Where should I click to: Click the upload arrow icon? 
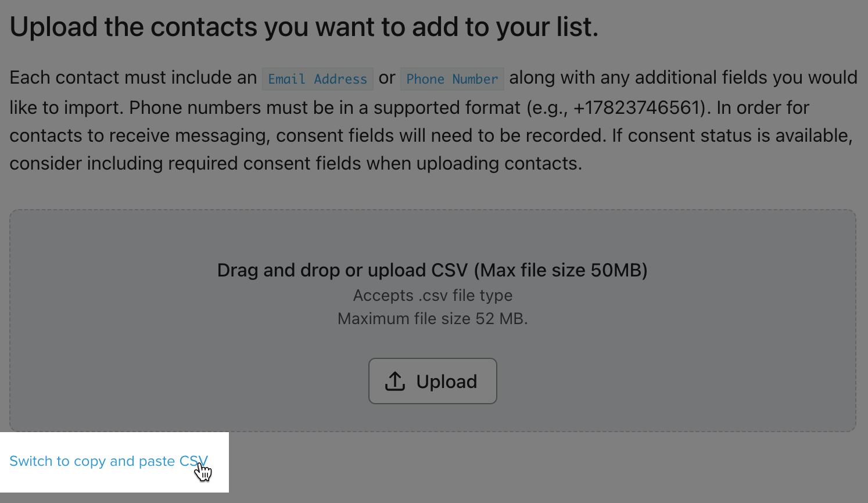tap(395, 382)
